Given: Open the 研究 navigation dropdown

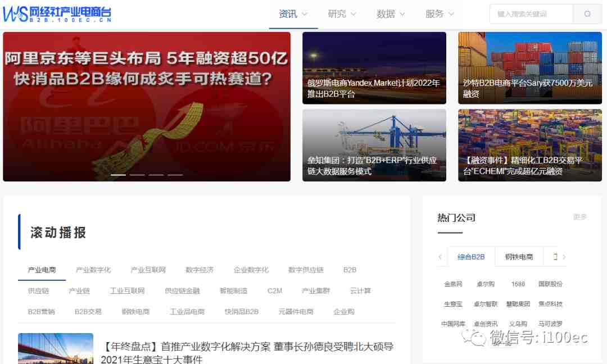Looking at the screenshot, I should pos(342,14).
